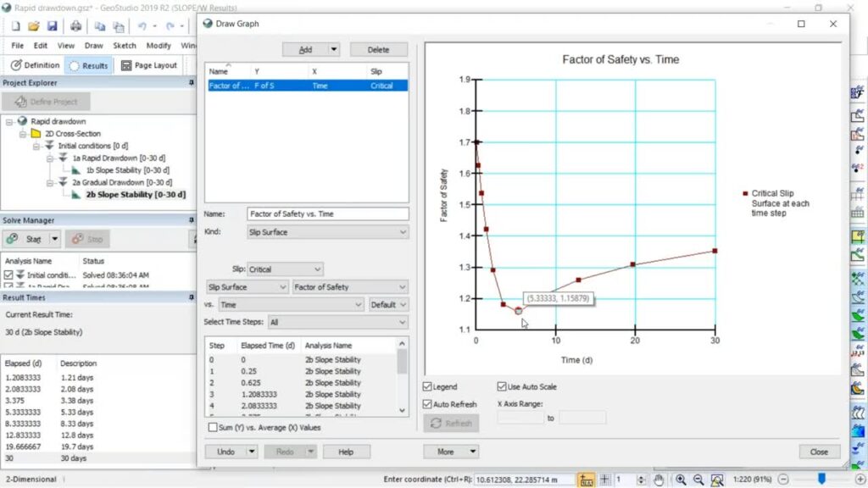Open the Select Time Steps dropdown

pos(337,322)
